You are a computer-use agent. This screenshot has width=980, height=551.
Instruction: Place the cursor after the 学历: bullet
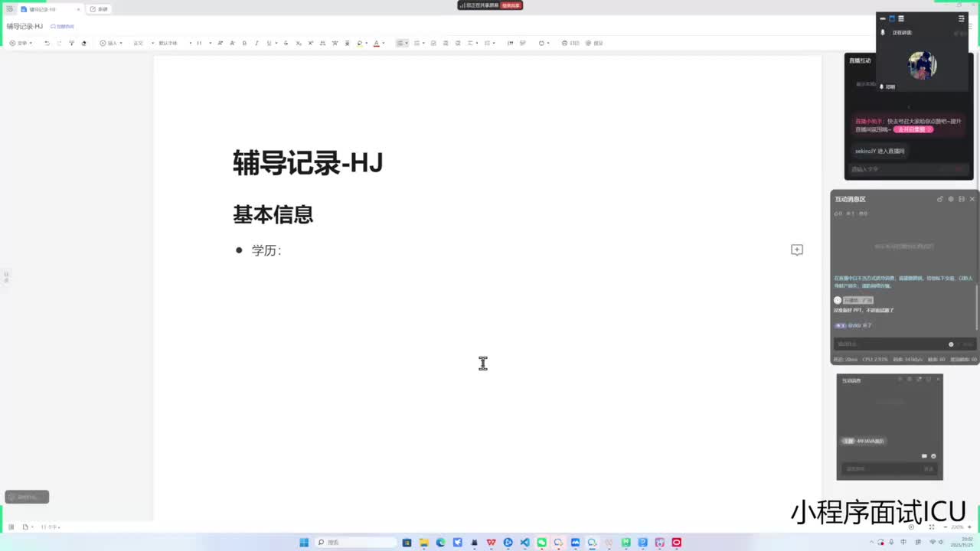283,250
